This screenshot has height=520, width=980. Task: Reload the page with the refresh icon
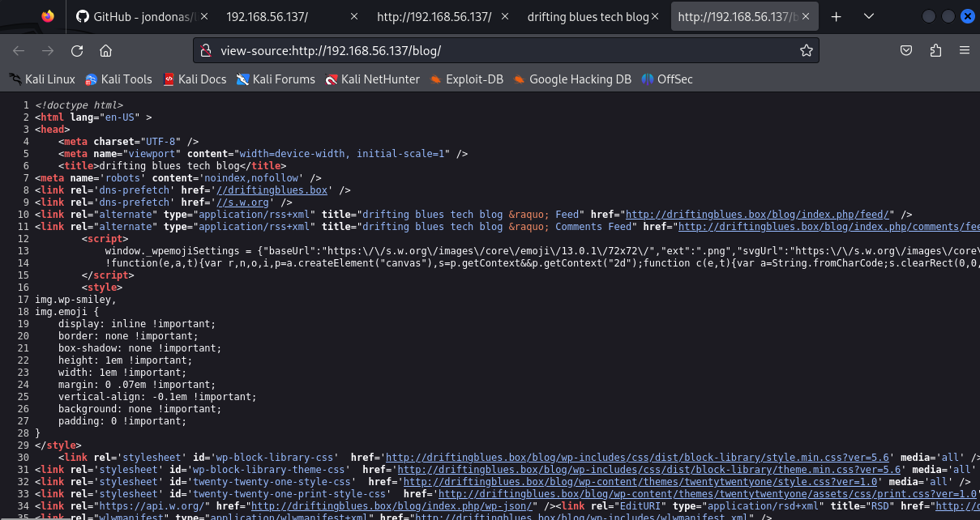click(x=77, y=50)
